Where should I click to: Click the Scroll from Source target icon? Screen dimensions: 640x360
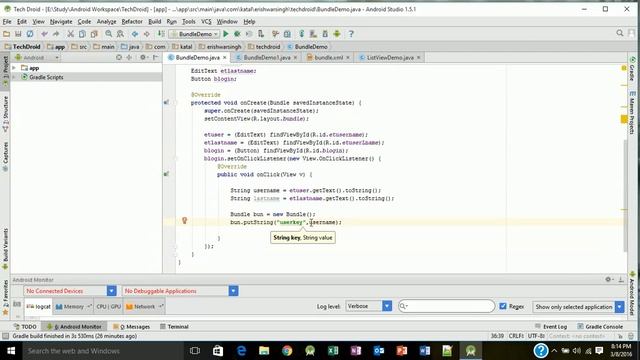pyautogui.click(x=119, y=58)
